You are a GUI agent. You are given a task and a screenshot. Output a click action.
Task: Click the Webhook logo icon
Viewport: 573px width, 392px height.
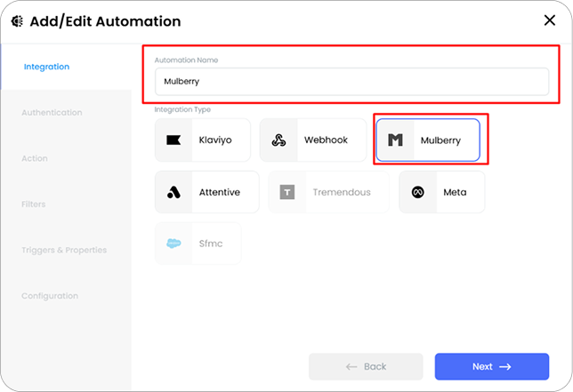click(x=278, y=140)
